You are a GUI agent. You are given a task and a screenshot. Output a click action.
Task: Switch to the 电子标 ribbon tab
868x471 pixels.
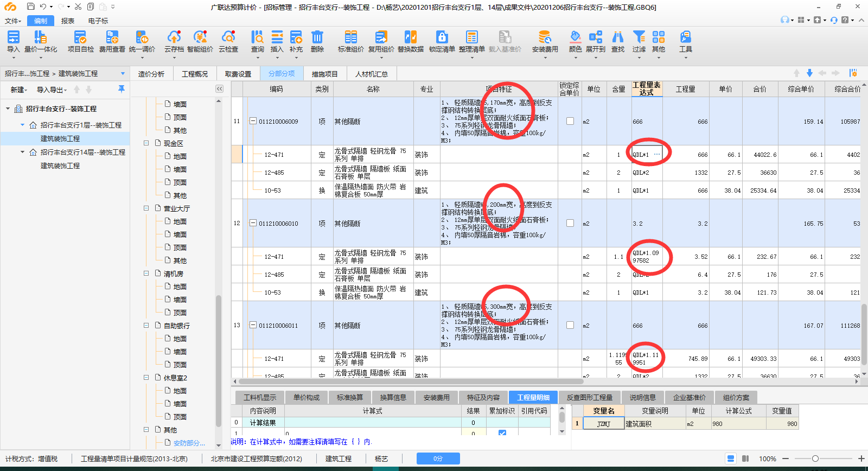[x=98, y=21]
